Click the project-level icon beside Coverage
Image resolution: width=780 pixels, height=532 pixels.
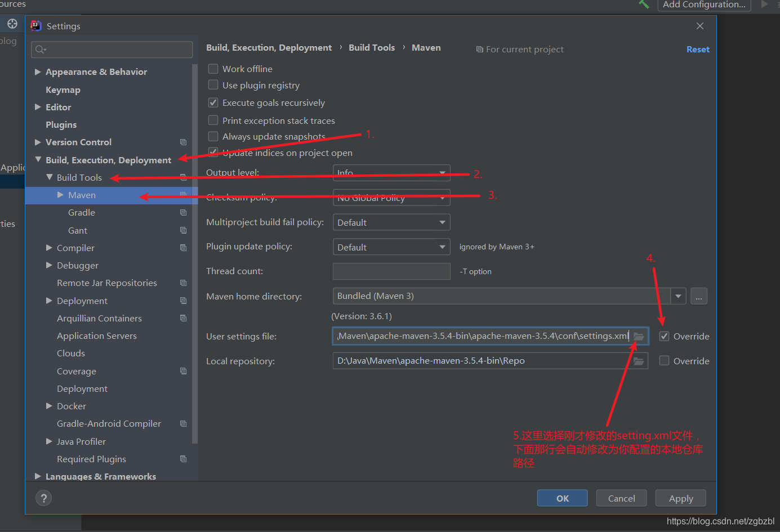click(x=183, y=371)
